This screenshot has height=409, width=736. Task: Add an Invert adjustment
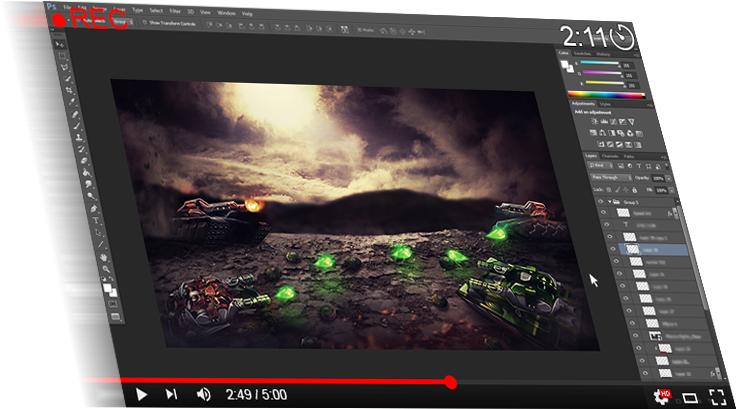[601, 144]
